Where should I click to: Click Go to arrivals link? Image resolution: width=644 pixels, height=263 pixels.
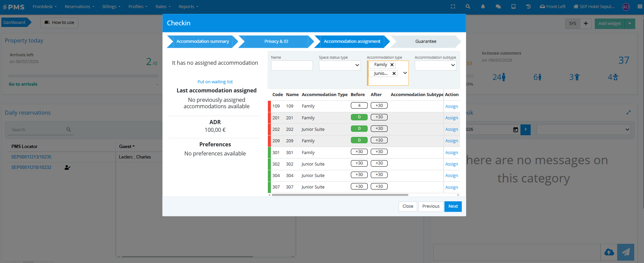(23, 84)
